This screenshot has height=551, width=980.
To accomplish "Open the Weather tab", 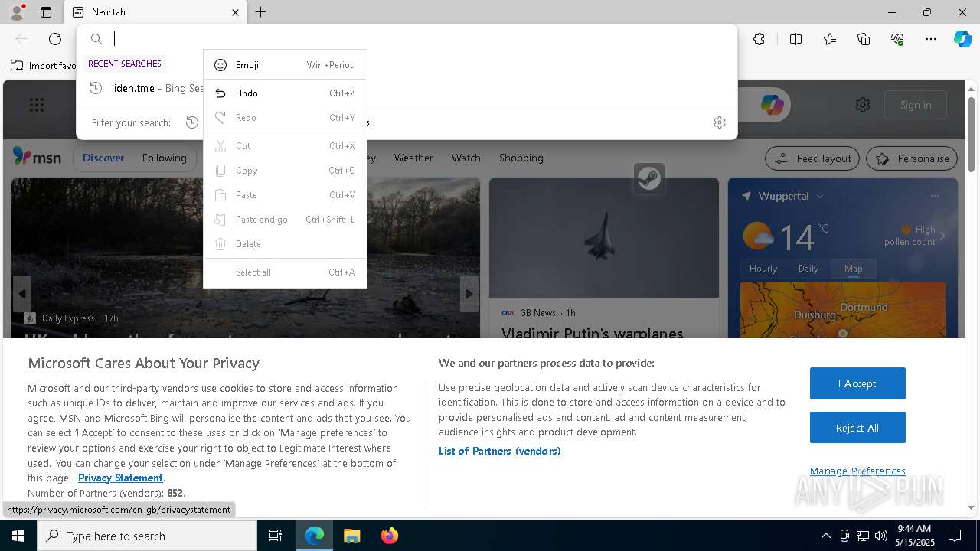I will (x=413, y=158).
